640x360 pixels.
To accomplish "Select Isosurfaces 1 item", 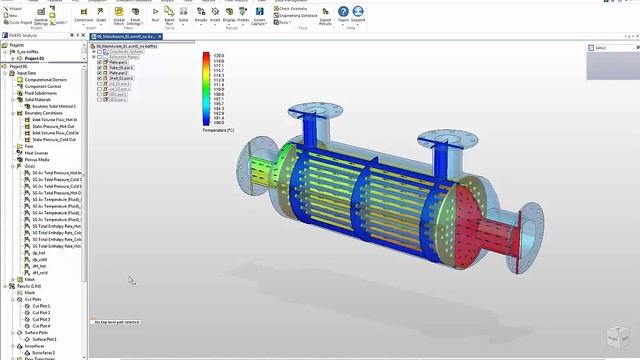I will coord(40,353).
